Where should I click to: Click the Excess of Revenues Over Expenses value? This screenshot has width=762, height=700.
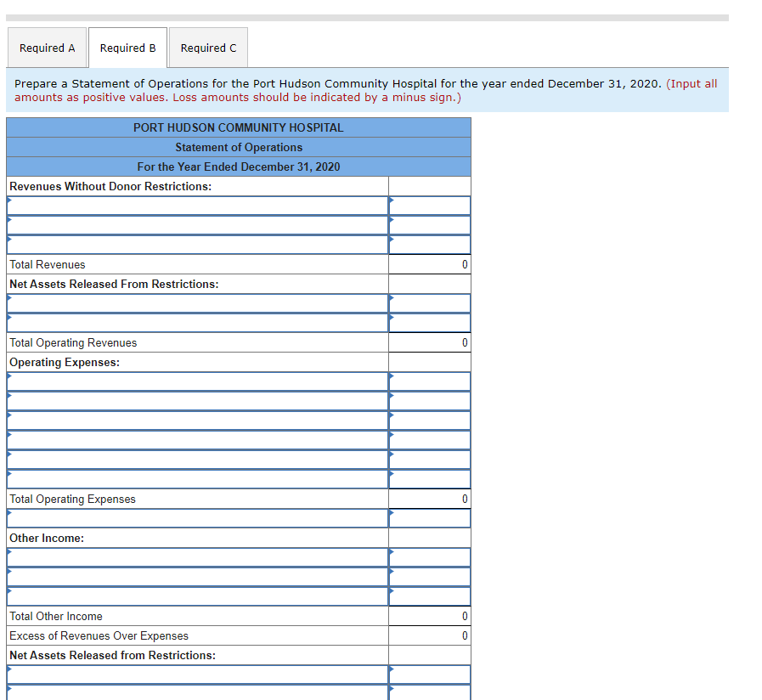coord(429,635)
